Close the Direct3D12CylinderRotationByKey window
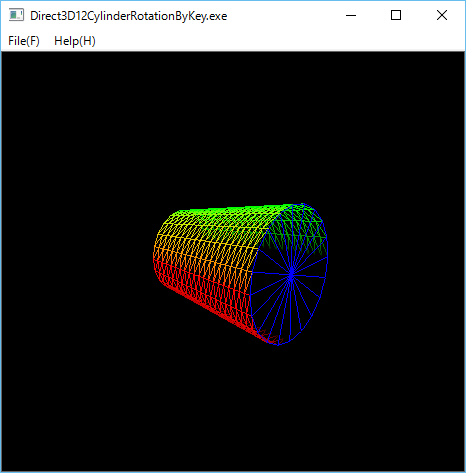This screenshot has width=466, height=473. pyautogui.click(x=442, y=15)
